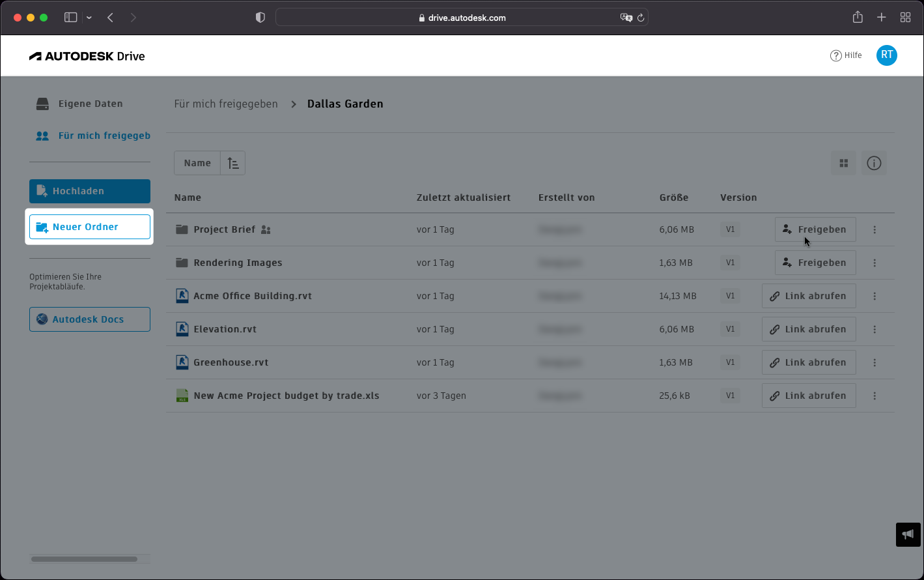This screenshot has width=924, height=580.
Task: Go to Eigene Daten
Action: (x=79, y=104)
